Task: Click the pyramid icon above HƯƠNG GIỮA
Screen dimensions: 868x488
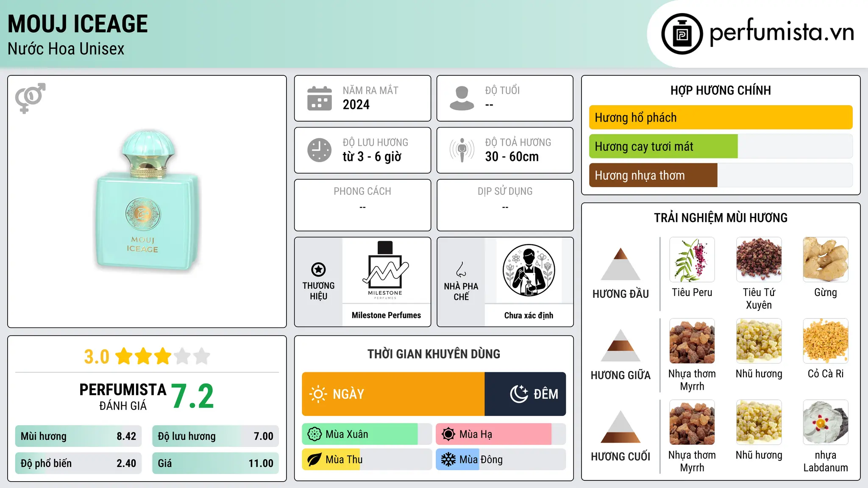Action: click(620, 345)
